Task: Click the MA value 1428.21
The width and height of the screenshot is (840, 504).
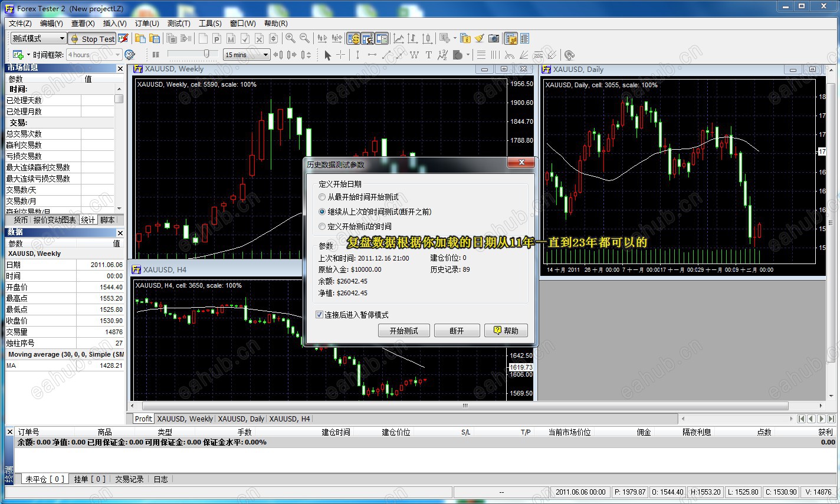Action: click(x=111, y=365)
